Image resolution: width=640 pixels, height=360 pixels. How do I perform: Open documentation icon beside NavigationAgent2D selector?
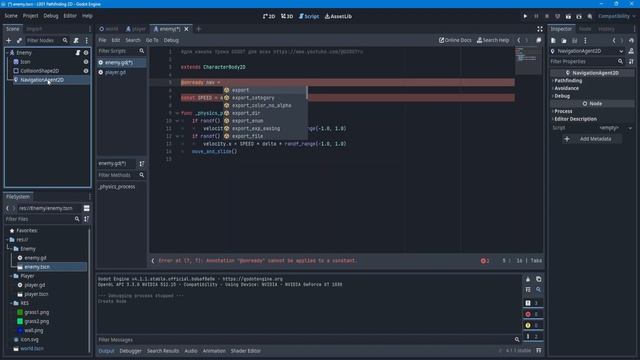(631, 51)
